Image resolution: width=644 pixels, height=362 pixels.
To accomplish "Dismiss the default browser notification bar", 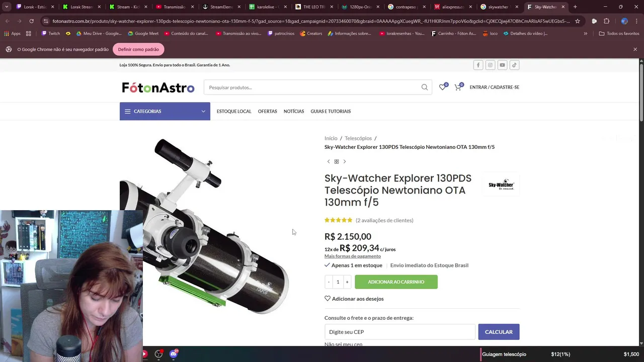I will tap(635, 49).
